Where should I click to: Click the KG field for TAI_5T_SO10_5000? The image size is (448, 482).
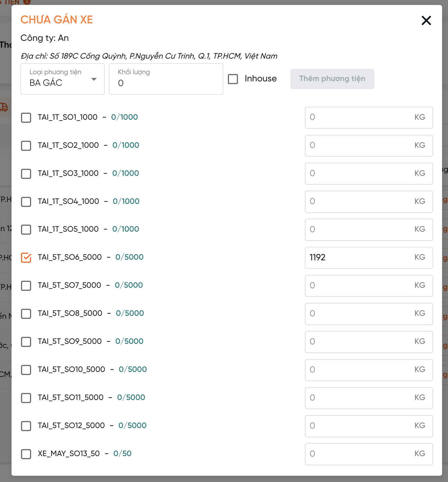point(369,370)
